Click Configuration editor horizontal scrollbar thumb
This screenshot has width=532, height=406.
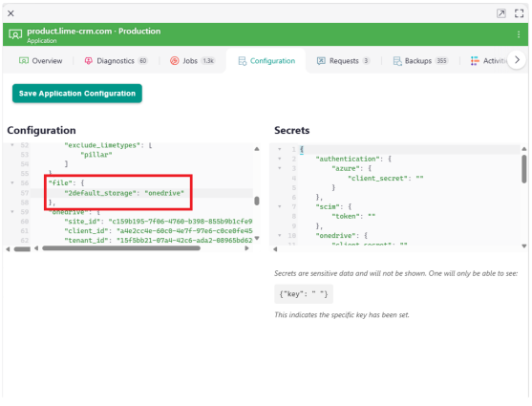(121, 248)
